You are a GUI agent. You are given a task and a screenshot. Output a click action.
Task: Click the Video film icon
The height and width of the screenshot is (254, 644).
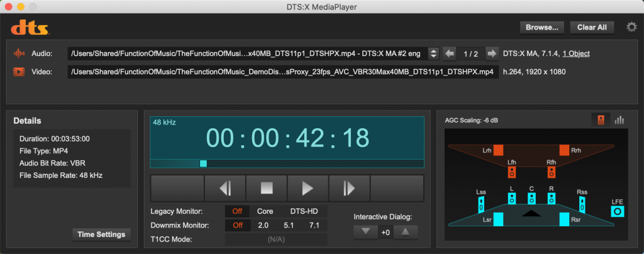(x=19, y=72)
